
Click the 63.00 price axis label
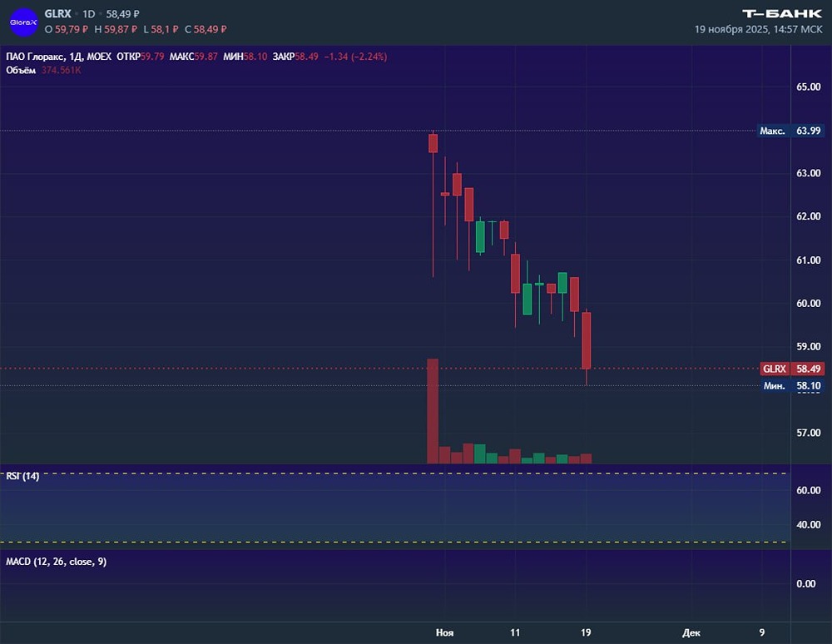pos(808,173)
